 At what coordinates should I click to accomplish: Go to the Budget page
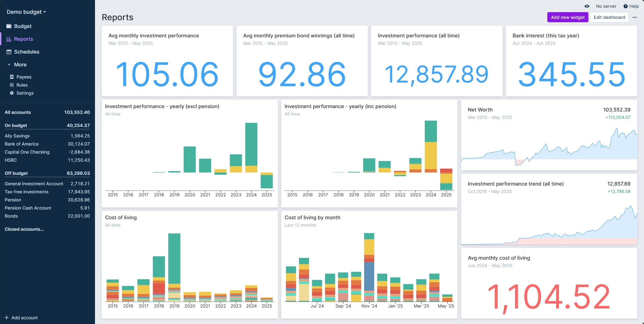click(23, 26)
